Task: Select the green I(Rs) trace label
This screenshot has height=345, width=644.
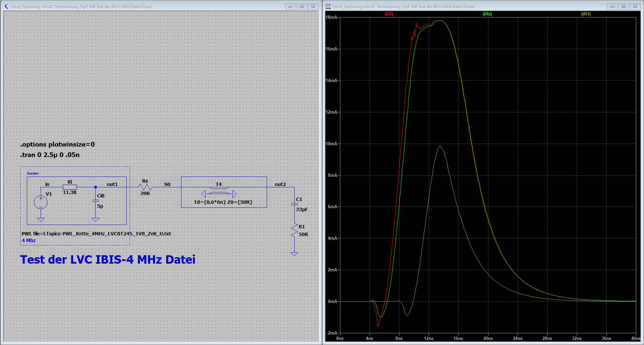Action: pyautogui.click(x=487, y=14)
